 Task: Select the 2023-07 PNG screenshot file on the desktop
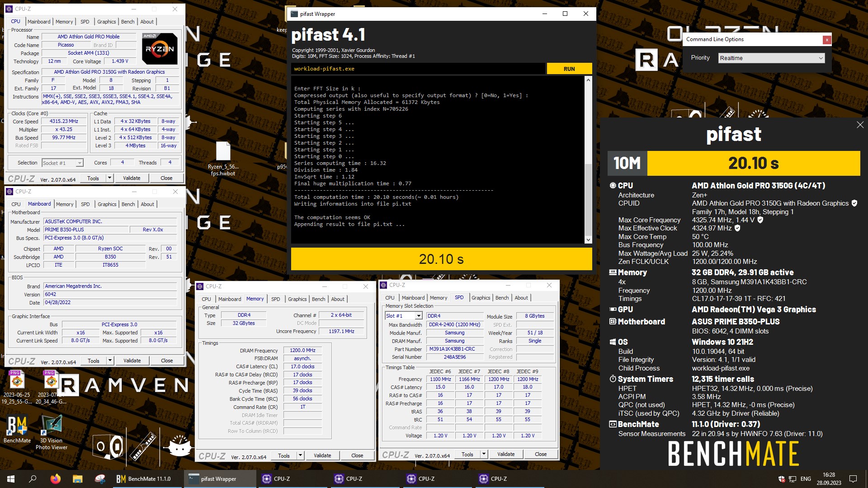pyautogui.click(x=51, y=387)
